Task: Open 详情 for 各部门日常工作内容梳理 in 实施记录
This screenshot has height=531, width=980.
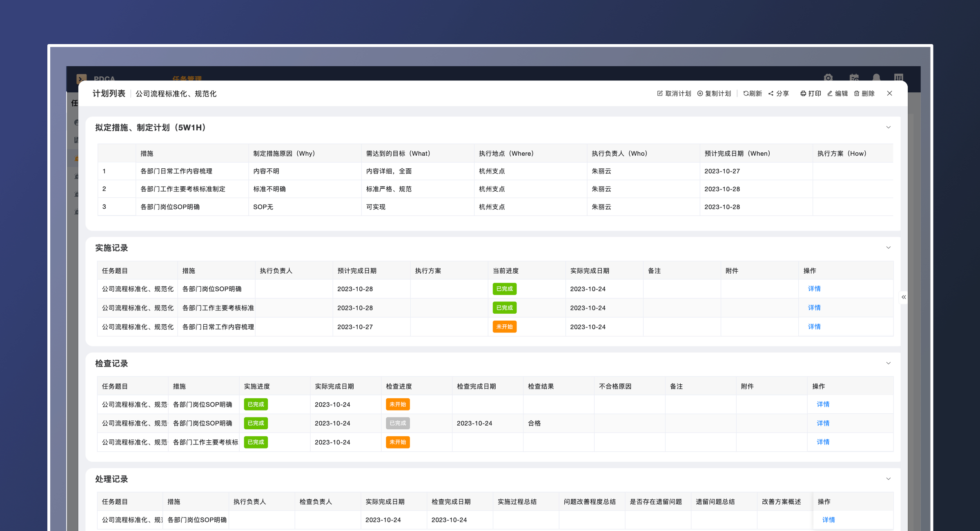Action: (x=814, y=327)
